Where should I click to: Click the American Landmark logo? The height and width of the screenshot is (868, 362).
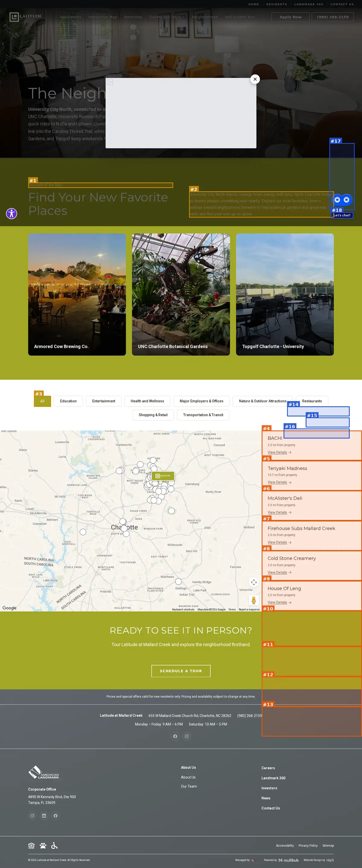pos(43,772)
